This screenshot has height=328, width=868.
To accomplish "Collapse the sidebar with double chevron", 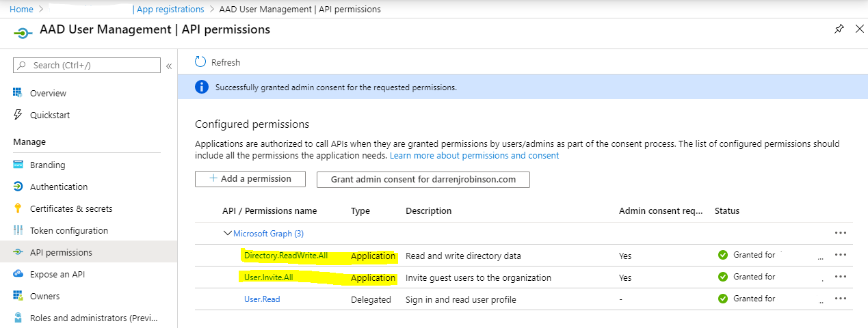I will click(x=169, y=66).
